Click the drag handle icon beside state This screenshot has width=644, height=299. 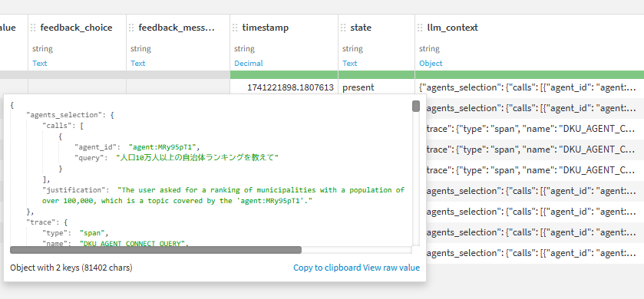(x=343, y=28)
